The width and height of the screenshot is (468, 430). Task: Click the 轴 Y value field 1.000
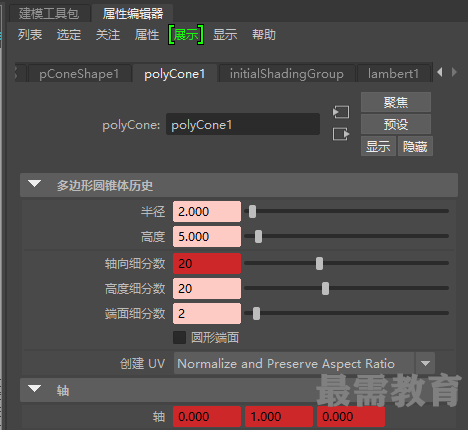coord(279,416)
